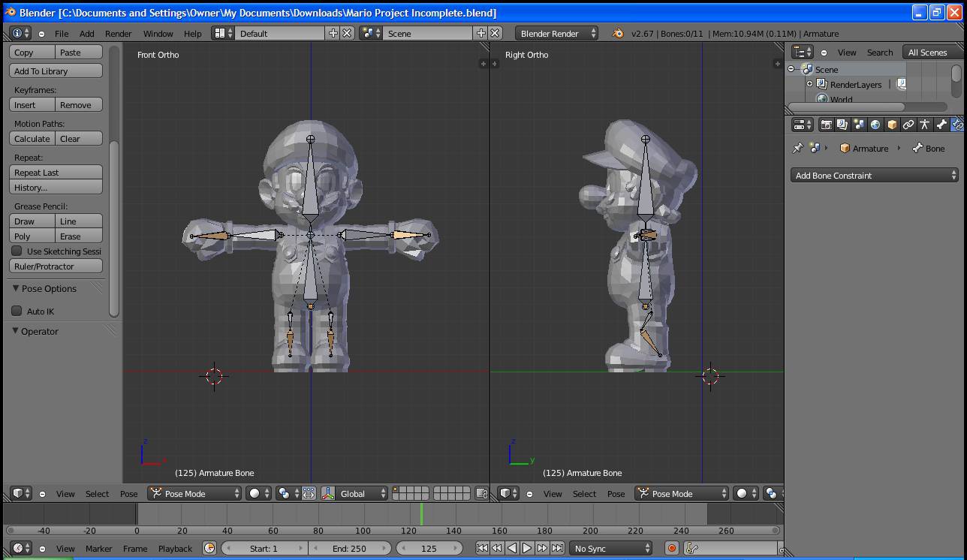The image size is (967, 560).
Task: Click the Blender logo in info header
Action: [x=618, y=33]
